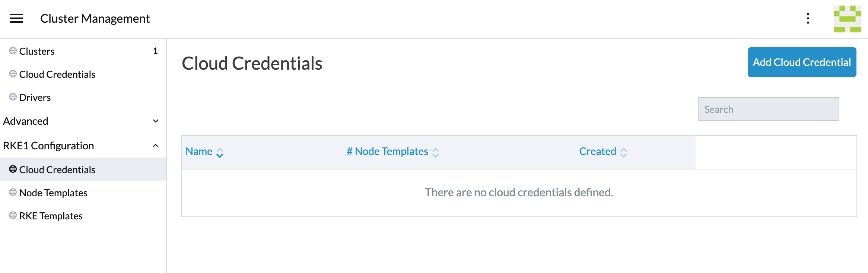The height and width of the screenshot is (273, 868).
Task: Click the globe icon beside Clusters
Action: coord(12,51)
